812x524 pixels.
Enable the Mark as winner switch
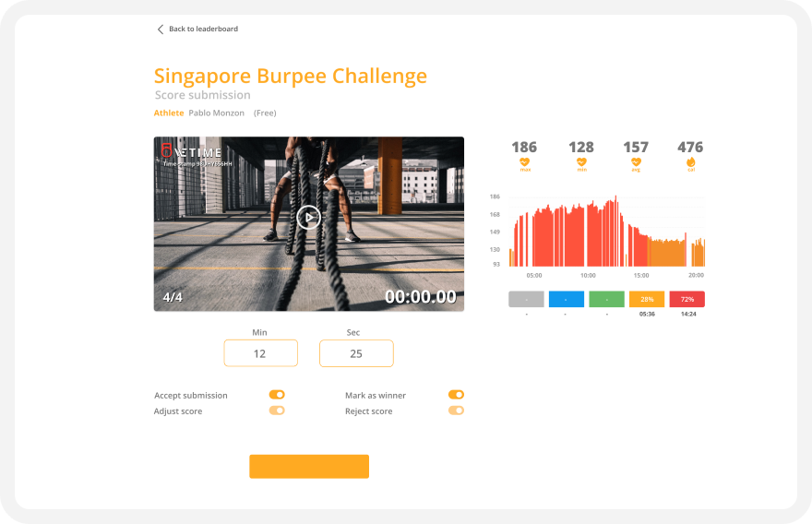456,395
